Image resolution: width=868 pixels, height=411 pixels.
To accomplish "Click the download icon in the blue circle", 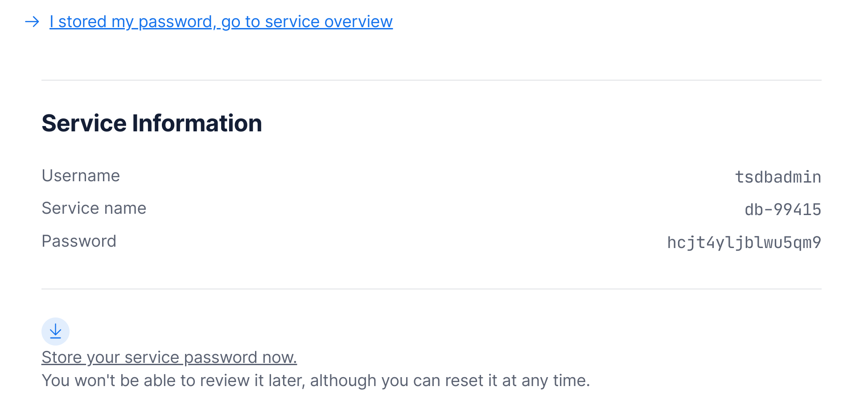I will (x=55, y=331).
